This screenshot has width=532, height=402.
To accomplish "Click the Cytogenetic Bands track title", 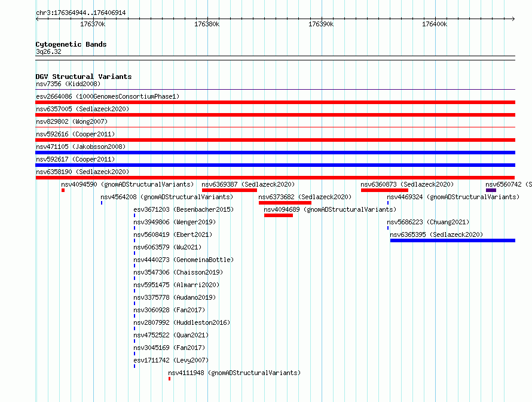I will 71,44.
